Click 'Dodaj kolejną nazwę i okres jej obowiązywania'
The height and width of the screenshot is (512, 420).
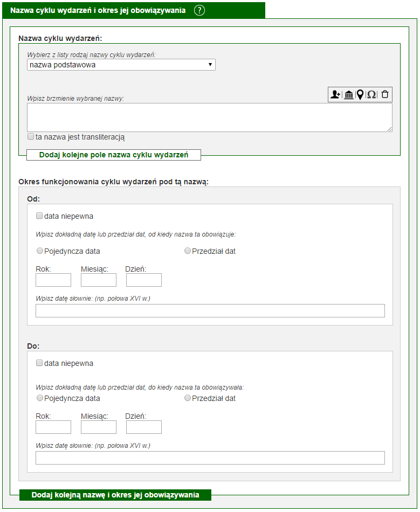pos(115,495)
